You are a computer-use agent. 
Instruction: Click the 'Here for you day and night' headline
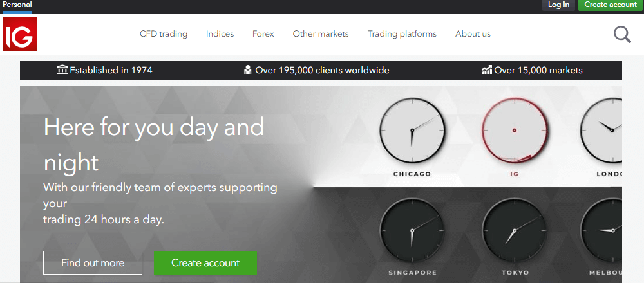point(154,145)
